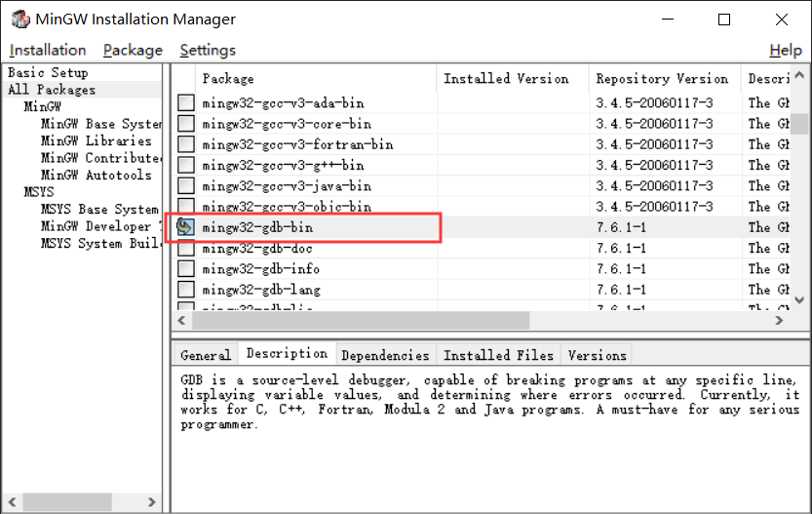Click left arrow of package list horizontal scrollbar

point(181,321)
